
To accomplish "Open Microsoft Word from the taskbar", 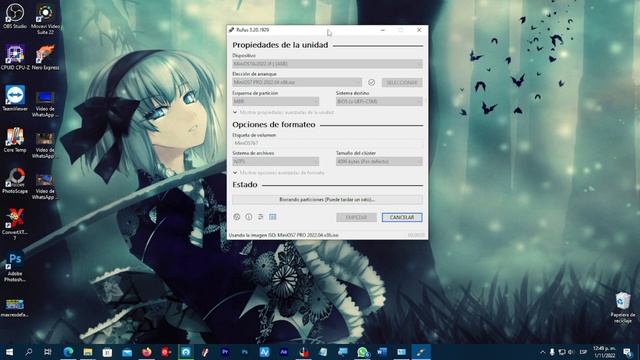I will pyautogui.click(x=382, y=352).
